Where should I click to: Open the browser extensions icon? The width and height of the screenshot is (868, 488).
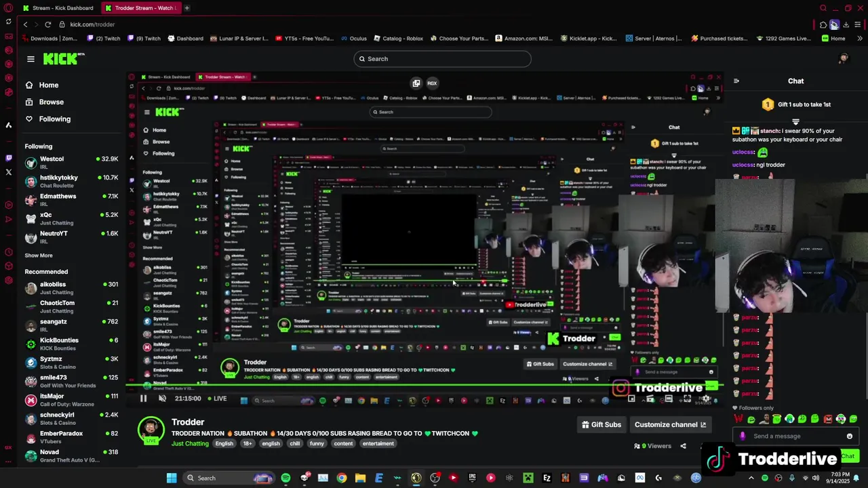tap(823, 24)
